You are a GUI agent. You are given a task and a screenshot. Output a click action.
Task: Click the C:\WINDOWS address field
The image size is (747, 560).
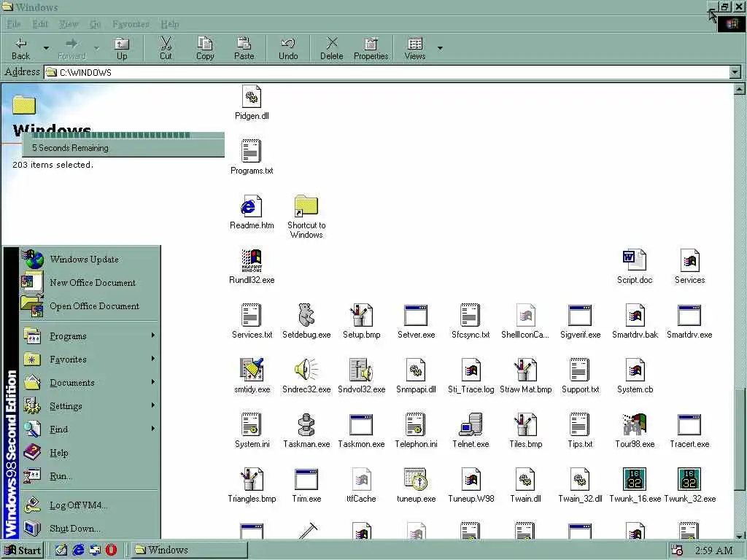pyautogui.click(x=387, y=72)
